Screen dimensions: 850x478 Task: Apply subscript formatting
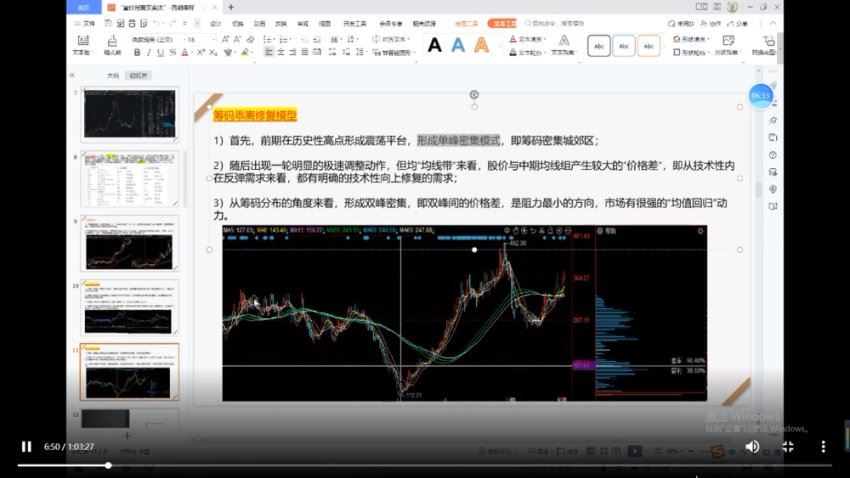click(213, 53)
